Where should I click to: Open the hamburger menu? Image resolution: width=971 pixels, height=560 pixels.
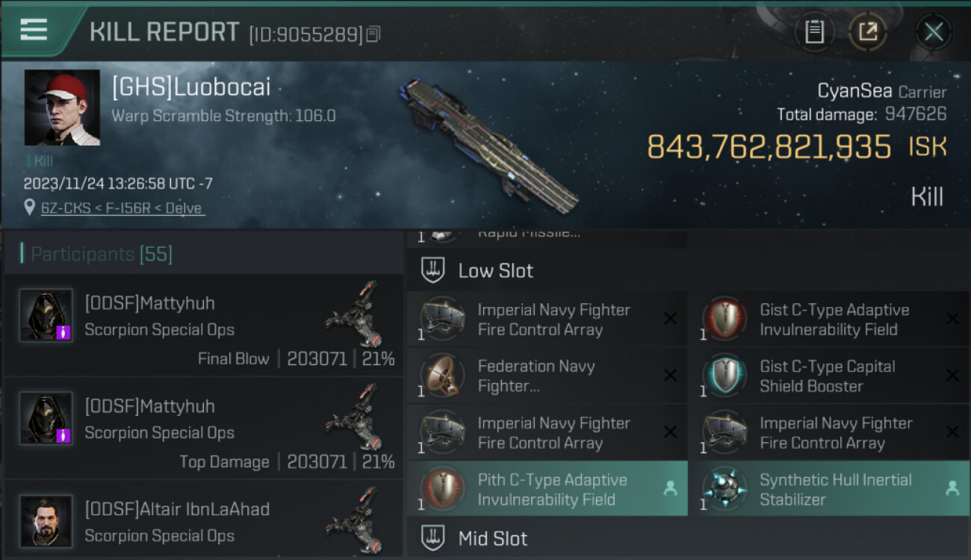coord(34,30)
